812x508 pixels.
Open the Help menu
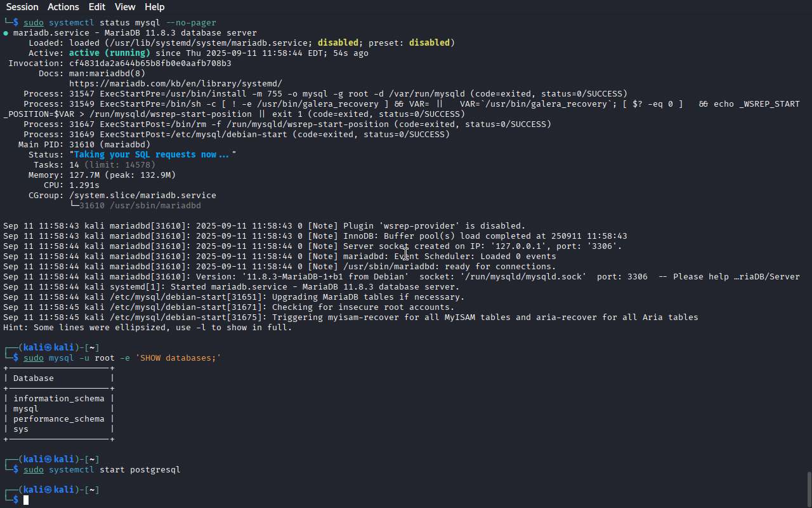155,7
